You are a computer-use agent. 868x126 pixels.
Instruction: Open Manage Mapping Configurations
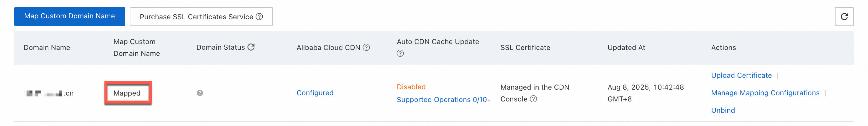coord(765,93)
